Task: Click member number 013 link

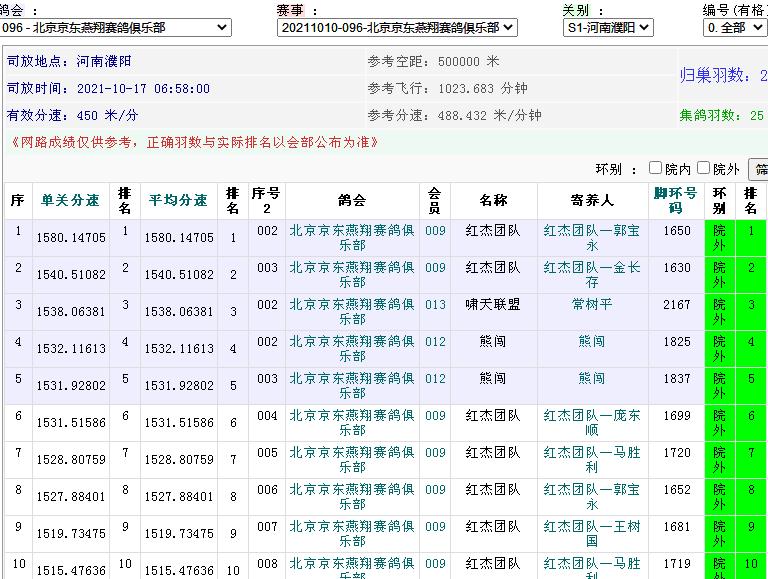Action: 435,305
